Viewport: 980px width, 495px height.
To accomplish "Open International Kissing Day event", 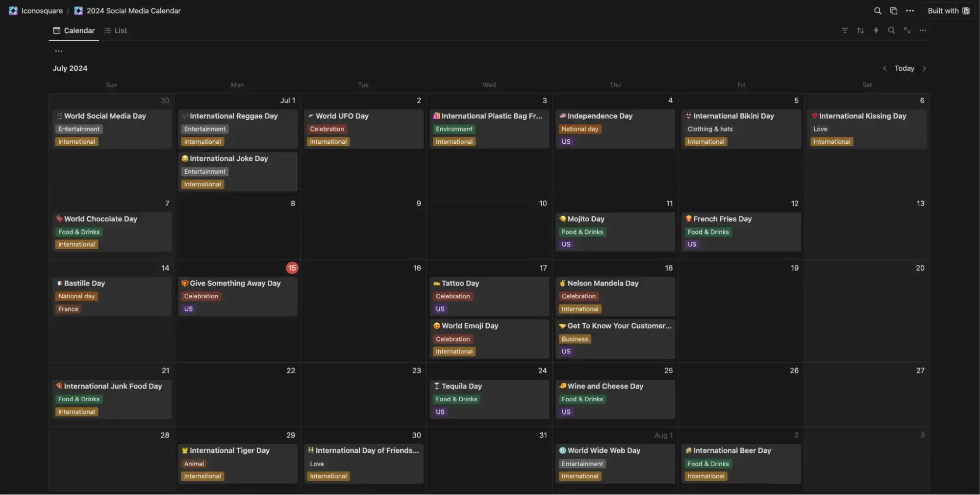I will (867, 129).
